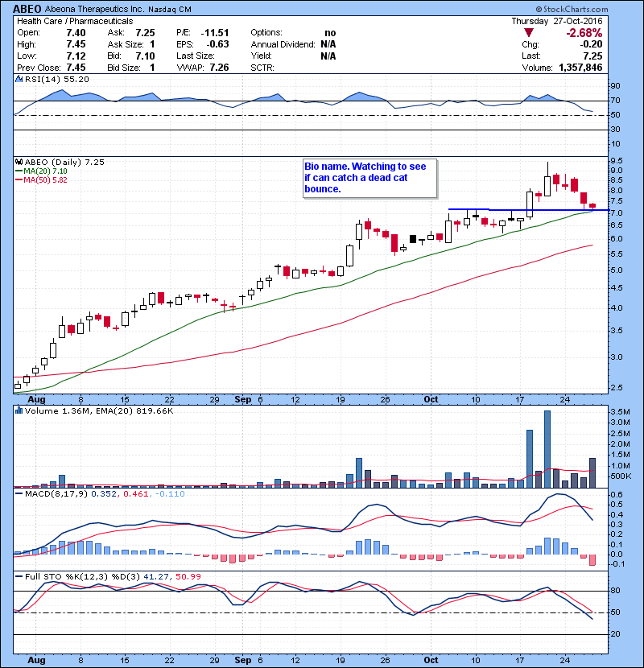Click the 0.6 label on MACD axis
Image resolution: width=644 pixels, height=668 pixels.
pyautogui.click(x=617, y=495)
